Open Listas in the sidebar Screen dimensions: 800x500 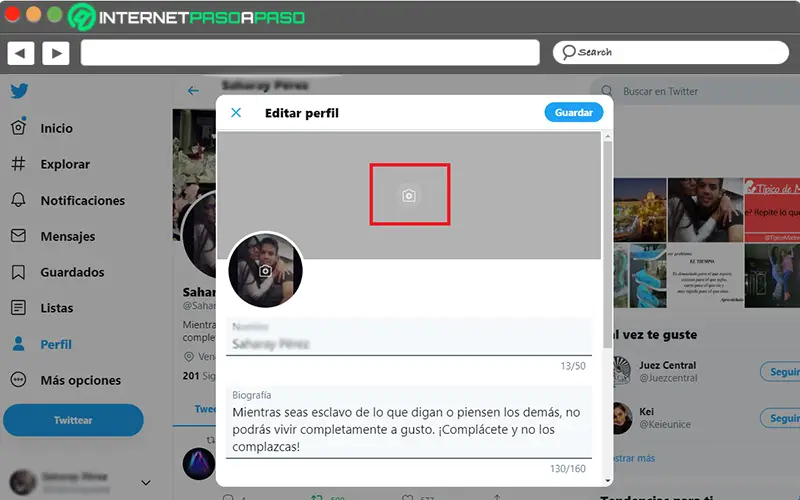(57, 308)
